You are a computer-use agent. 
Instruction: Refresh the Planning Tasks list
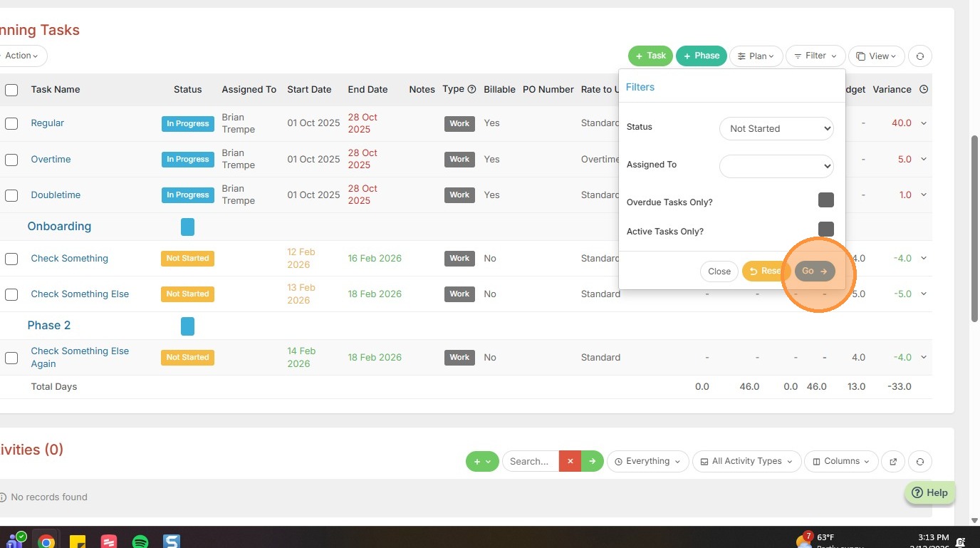click(920, 56)
